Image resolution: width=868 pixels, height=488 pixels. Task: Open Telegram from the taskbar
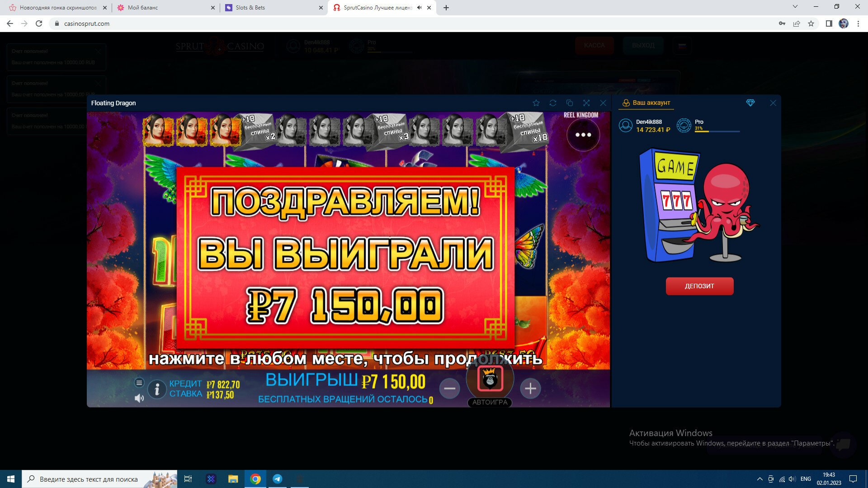[x=278, y=479]
